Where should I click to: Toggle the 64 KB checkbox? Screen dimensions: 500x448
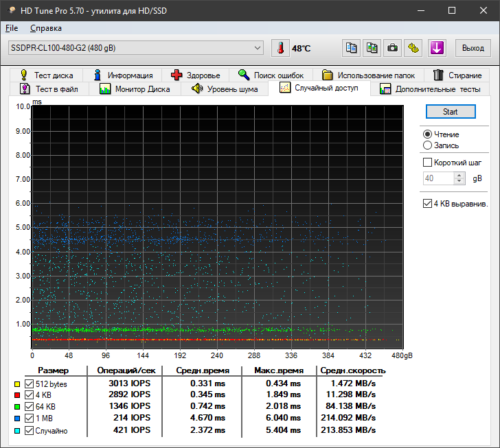coord(29,407)
